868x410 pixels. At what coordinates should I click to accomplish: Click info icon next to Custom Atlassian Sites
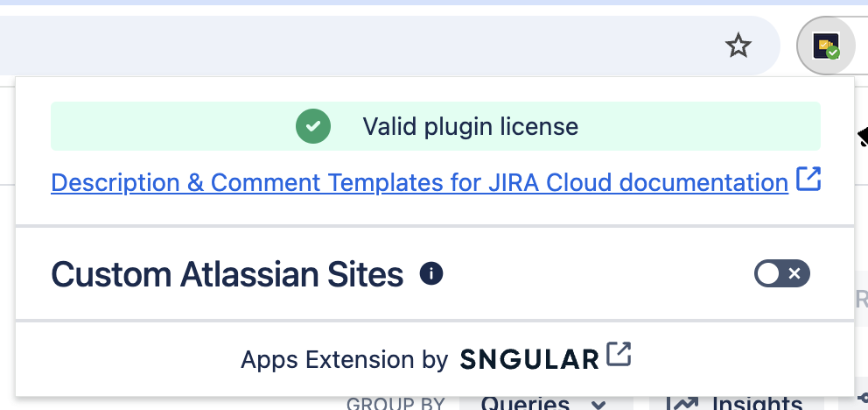pos(431,274)
